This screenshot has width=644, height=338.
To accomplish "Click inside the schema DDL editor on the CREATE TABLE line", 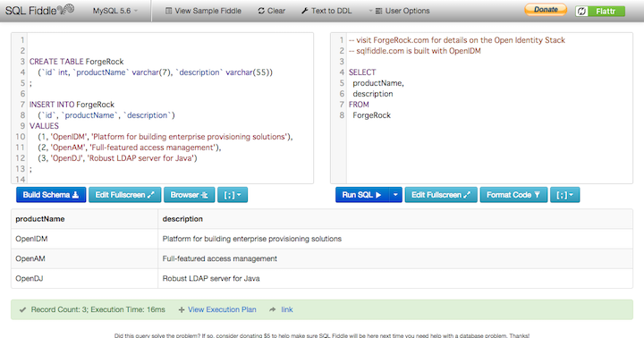I will pos(76,62).
